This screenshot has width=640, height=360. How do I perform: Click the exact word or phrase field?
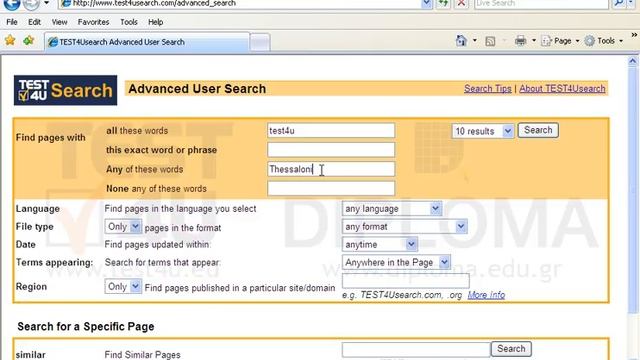pos(331,150)
